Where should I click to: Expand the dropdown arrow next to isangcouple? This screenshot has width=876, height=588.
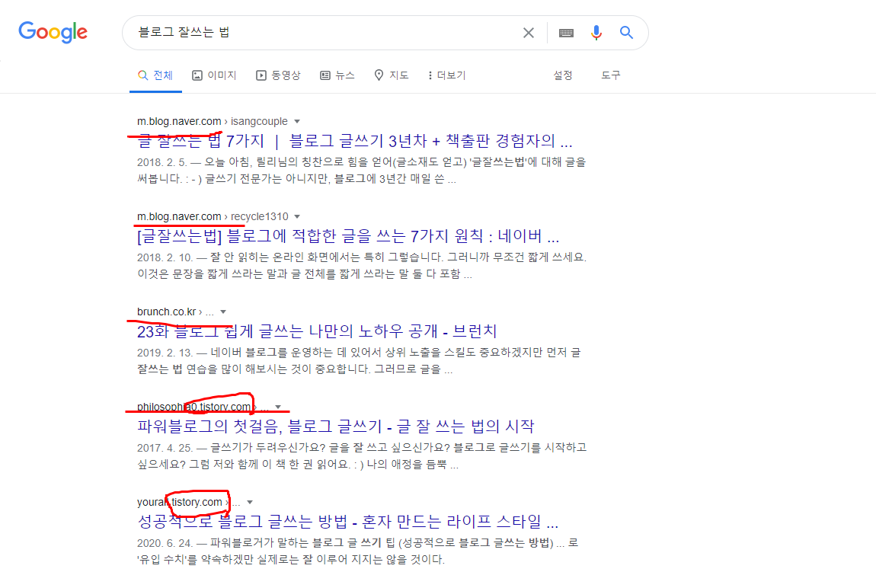tap(297, 122)
